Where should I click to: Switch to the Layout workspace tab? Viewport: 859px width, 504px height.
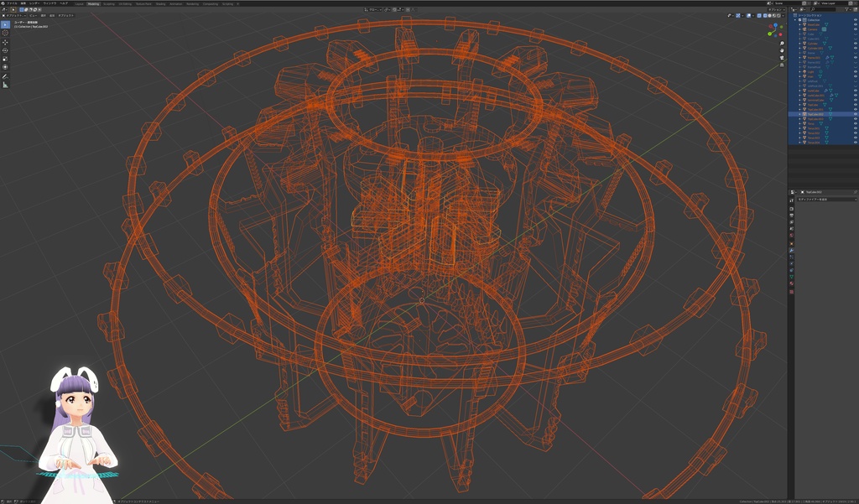tap(80, 3)
